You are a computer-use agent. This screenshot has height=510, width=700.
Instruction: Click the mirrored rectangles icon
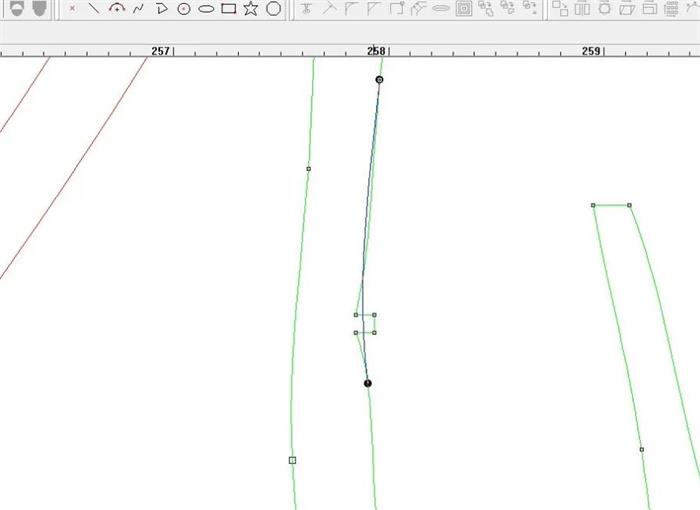point(582,8)
